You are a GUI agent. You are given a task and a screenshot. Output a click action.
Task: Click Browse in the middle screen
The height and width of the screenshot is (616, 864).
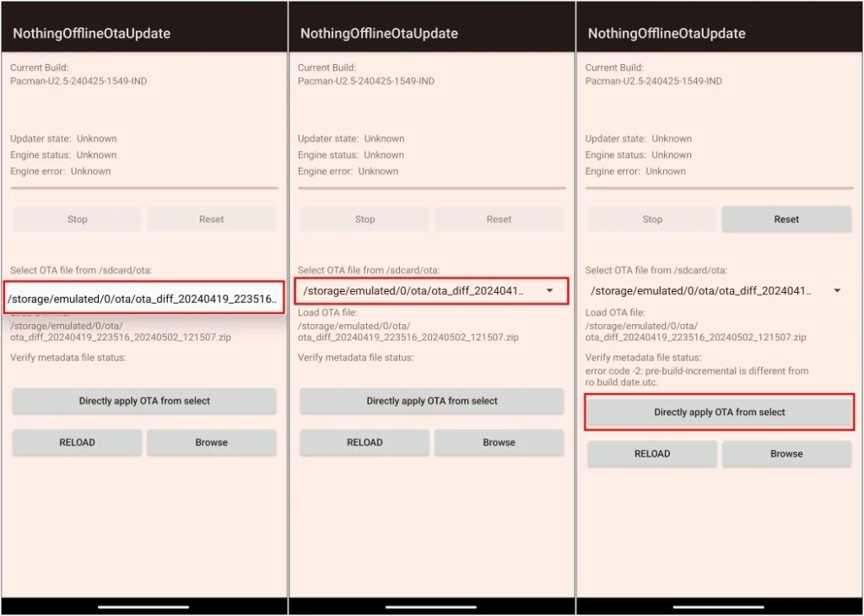[499, 442]
